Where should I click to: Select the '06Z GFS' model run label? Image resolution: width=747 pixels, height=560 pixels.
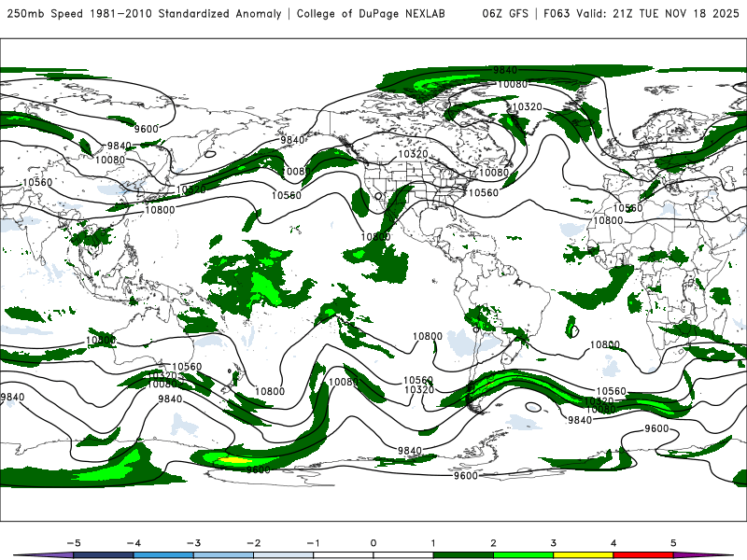(x=505, y=14)
